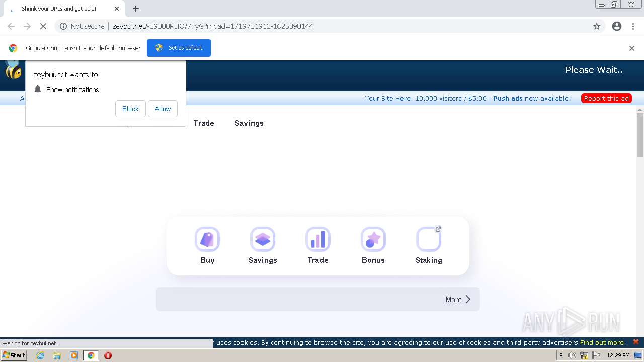Click the More button with chevron
The width and height of the screenshot is (644, 362).
click(458, 299)
